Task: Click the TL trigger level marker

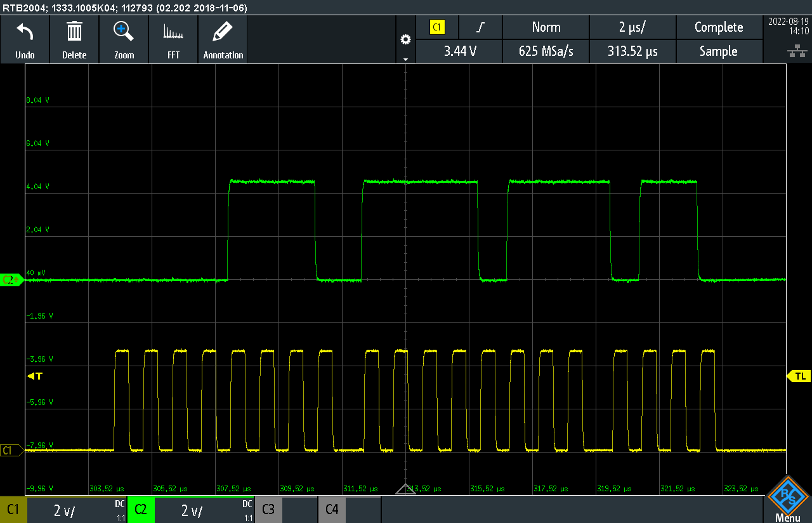Action: click(799, 376)
